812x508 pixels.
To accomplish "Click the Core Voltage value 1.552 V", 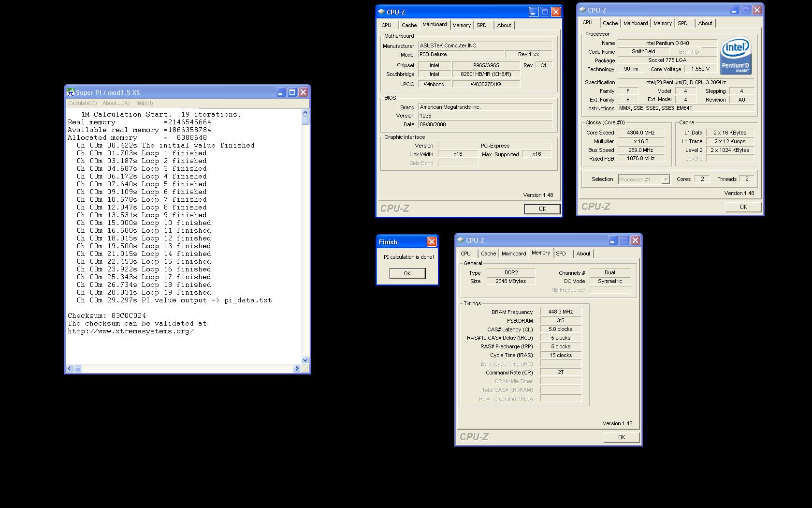I will coord(700,69).
